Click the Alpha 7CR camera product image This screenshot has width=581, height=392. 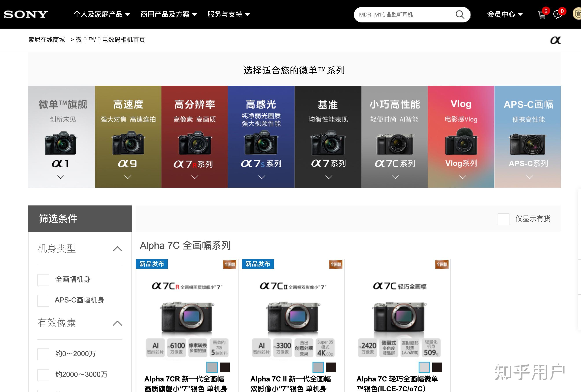pos(187,317)
